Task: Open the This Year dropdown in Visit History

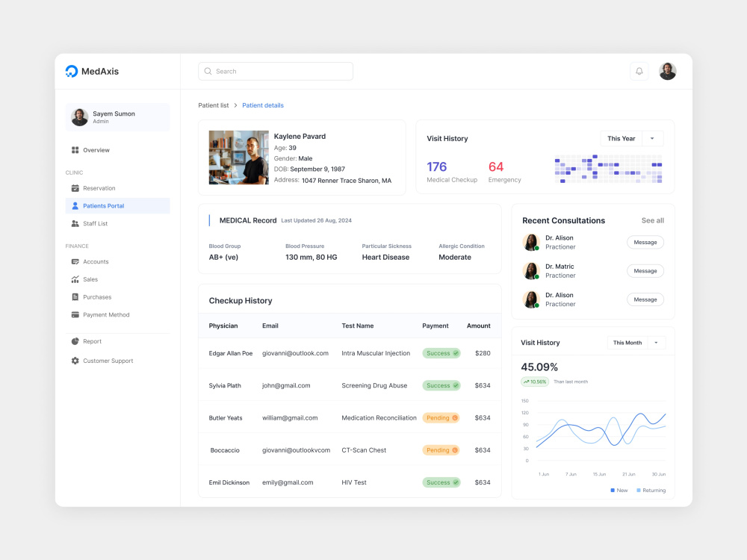Action: [631, 138]
